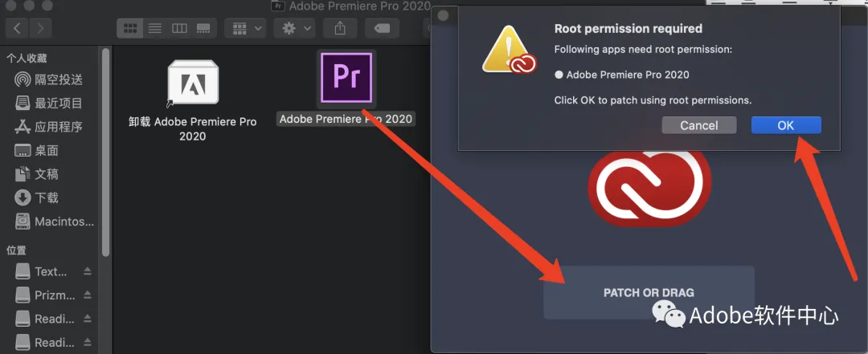
Task: Open the gear action menu
Action: [293, 28]
